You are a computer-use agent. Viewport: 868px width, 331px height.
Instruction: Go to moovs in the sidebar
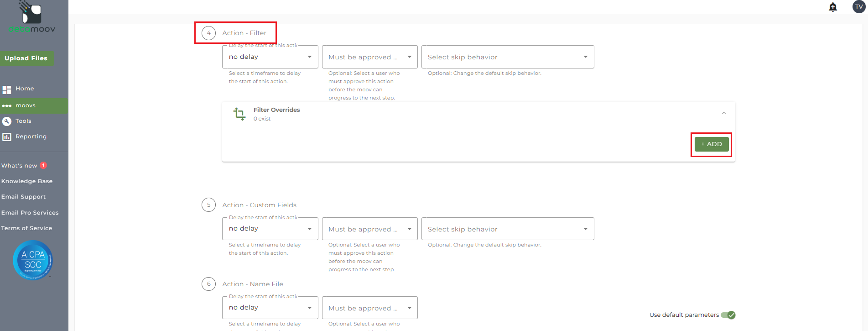point(26,106)
